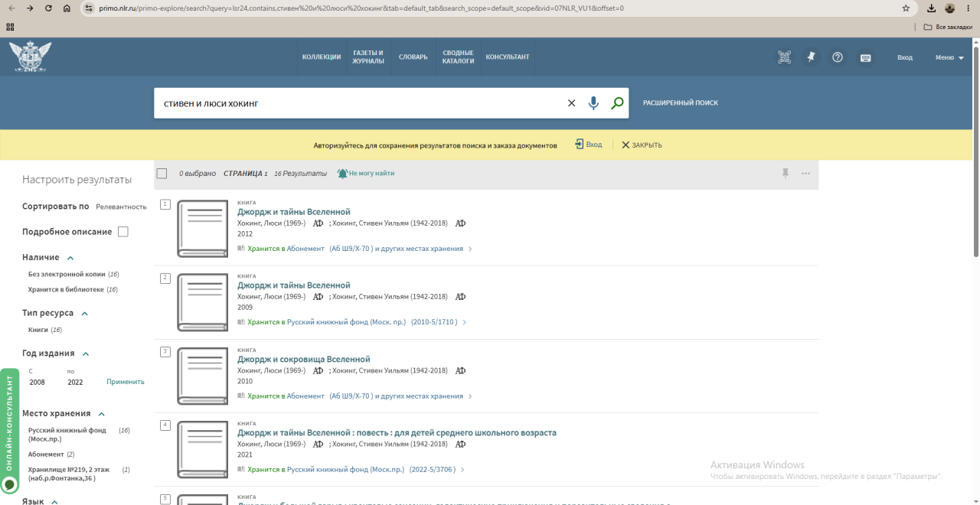Enable the Подробное описание checkbox

[x=123, y=232]
